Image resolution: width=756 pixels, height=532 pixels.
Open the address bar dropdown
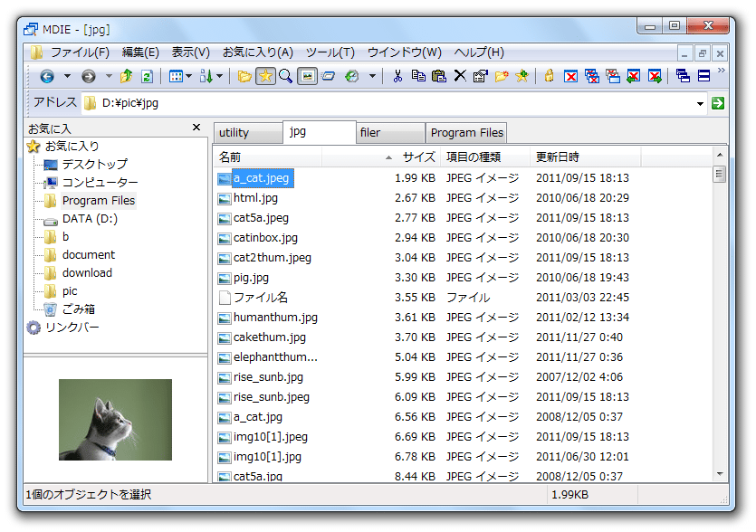700,104
